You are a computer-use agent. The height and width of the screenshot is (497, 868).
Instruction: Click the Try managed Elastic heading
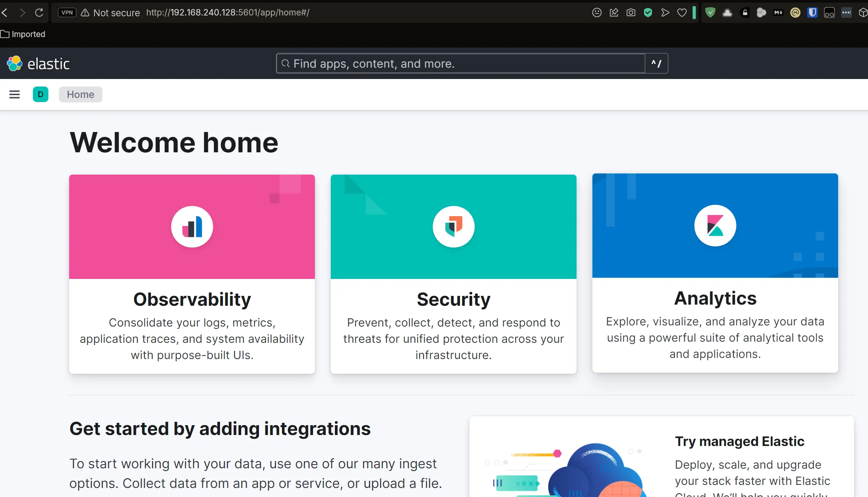739,441
